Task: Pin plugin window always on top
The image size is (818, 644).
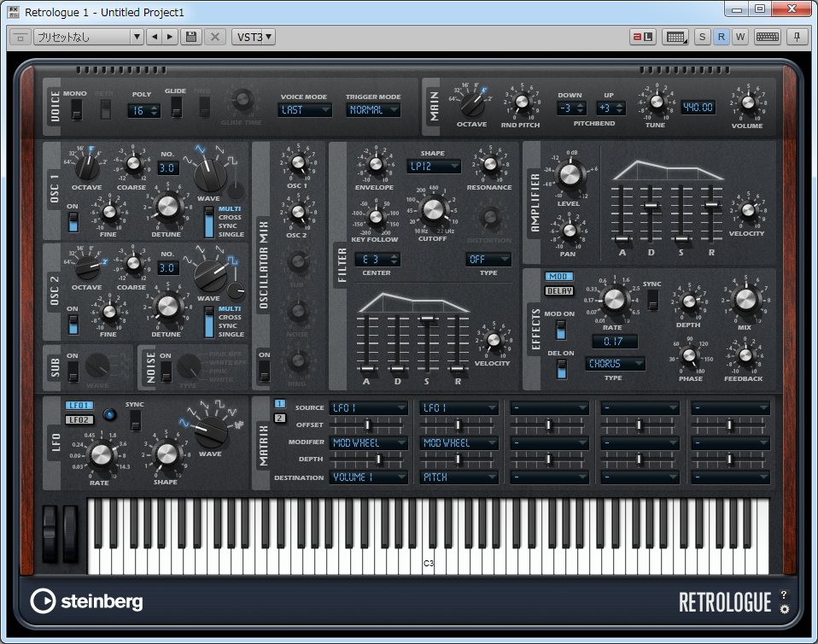Action: coord(797,37)
